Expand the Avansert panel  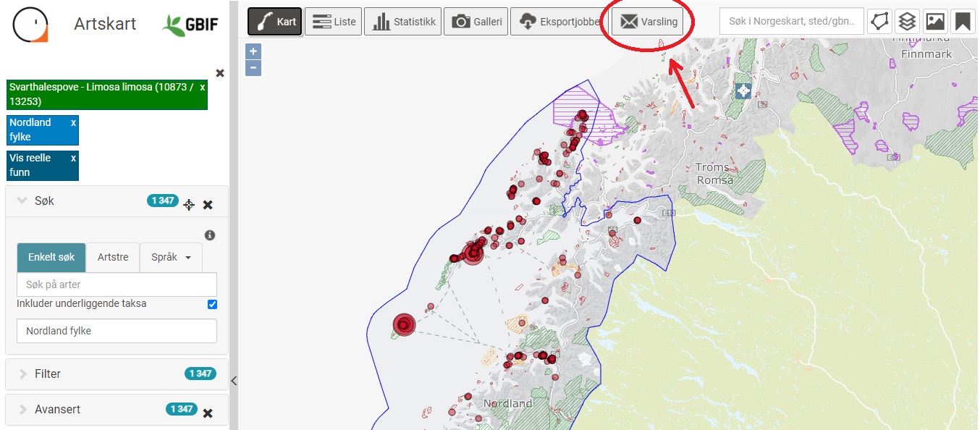(57, 409)
